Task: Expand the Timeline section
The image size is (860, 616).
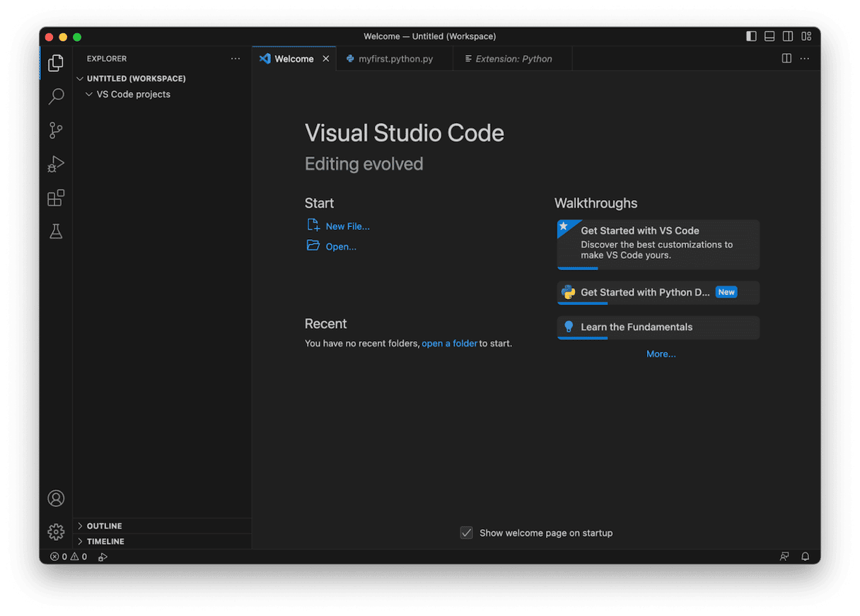Action: 105,542
